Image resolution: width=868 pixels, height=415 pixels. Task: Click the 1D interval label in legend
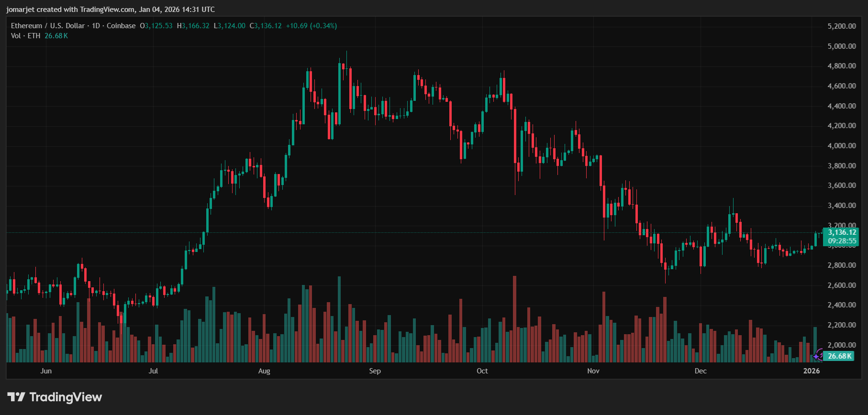pyautogui.click(x=96, y=26)
